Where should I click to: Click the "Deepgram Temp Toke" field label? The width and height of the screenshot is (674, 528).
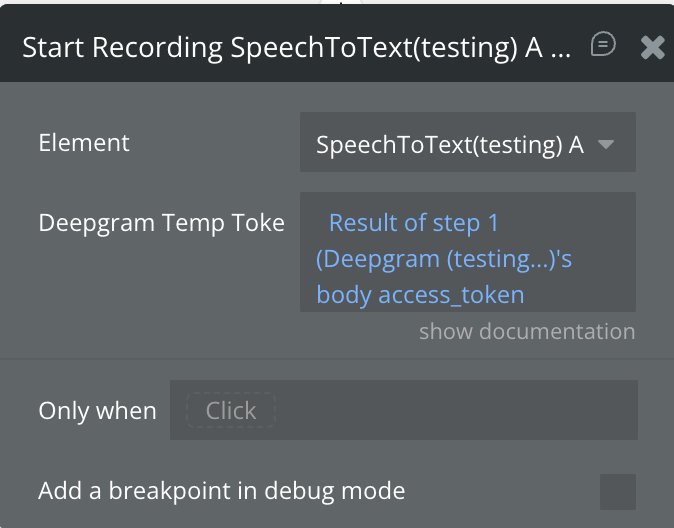[x=161, y=222]
